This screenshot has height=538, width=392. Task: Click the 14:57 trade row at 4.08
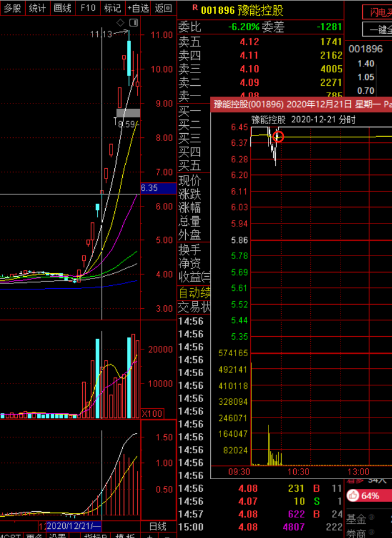coord(261,514)
